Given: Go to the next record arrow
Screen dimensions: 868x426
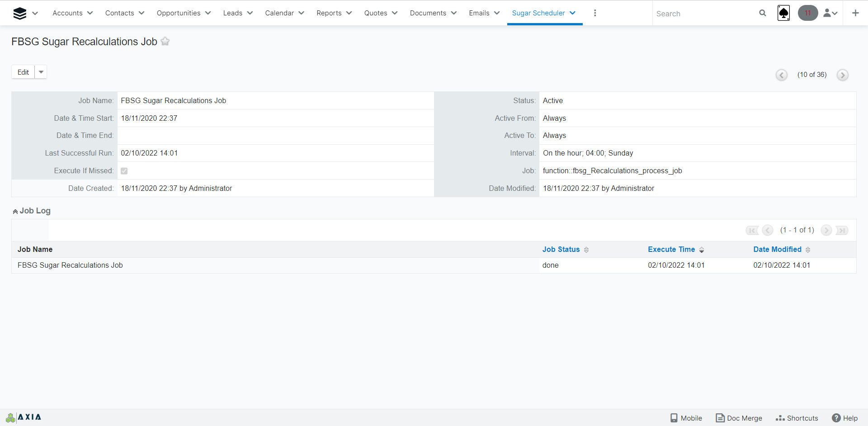Looking at the screenshot, I should 842,75.
